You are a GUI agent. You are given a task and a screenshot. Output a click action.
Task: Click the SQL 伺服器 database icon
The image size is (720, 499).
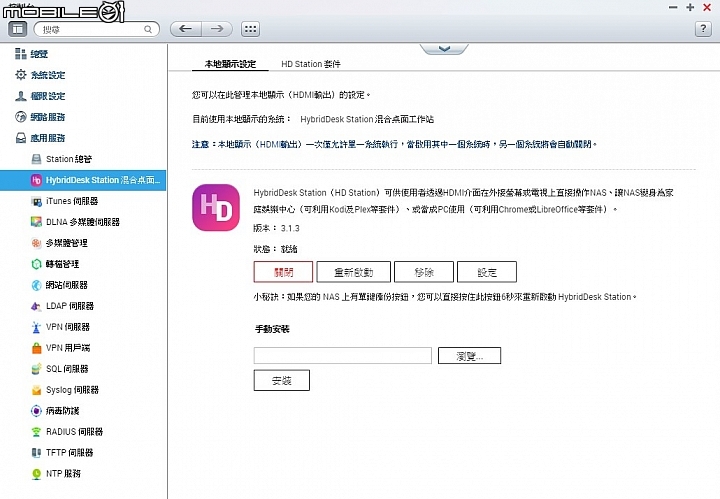[36, 369]
